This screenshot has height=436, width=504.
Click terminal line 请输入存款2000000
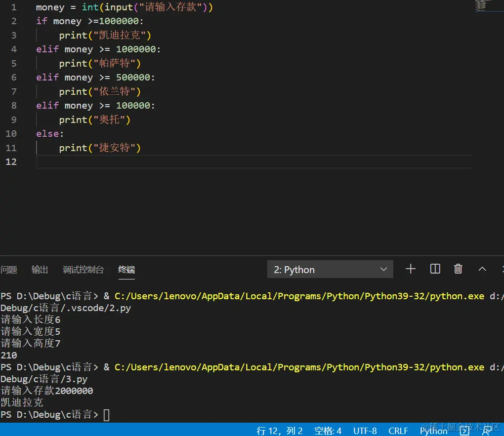(47, 391)
